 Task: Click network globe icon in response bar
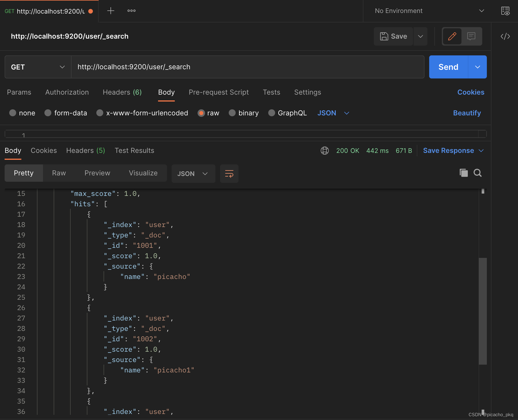[x=325, y=151]
